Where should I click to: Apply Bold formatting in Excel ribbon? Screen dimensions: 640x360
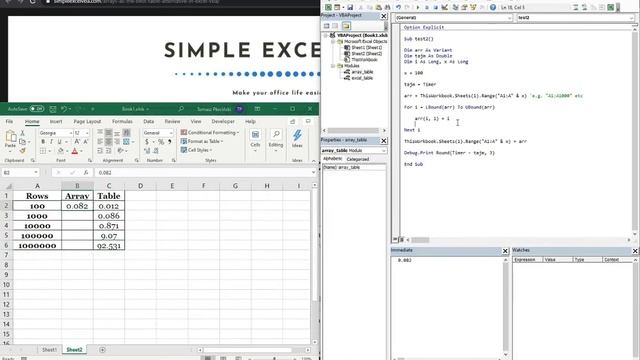pyautogui.click(x=43, y=142)
